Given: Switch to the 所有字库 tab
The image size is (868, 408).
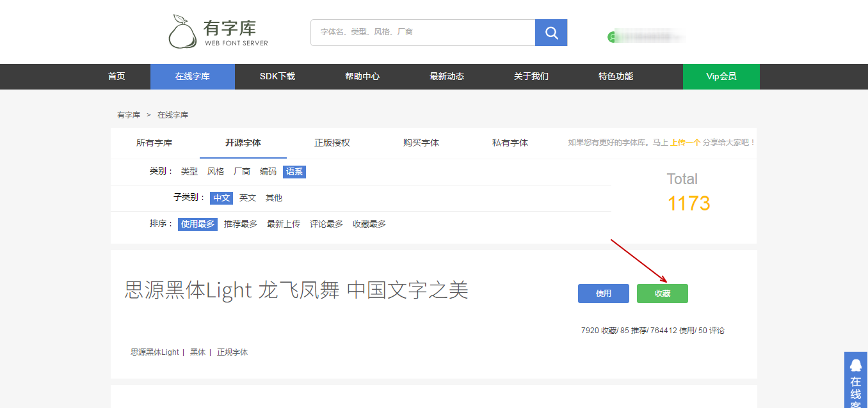Looking at the screenshot, I should (154, 143).
